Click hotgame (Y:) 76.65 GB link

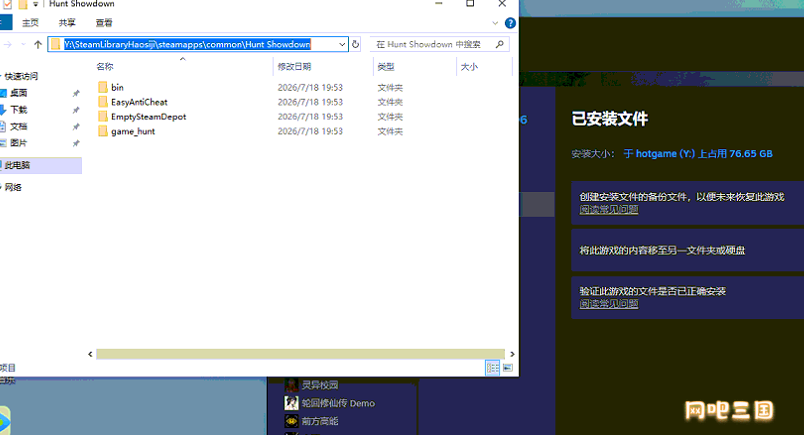(x=698, y=153)
